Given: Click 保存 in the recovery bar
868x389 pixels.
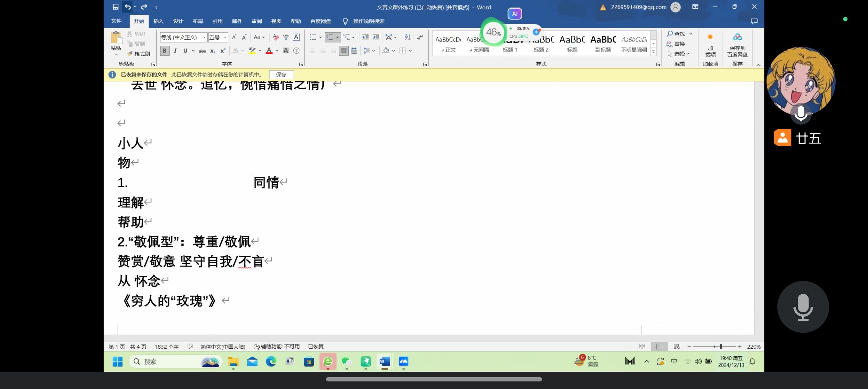Looking at the screenshot, I should [x=281, y=75].
